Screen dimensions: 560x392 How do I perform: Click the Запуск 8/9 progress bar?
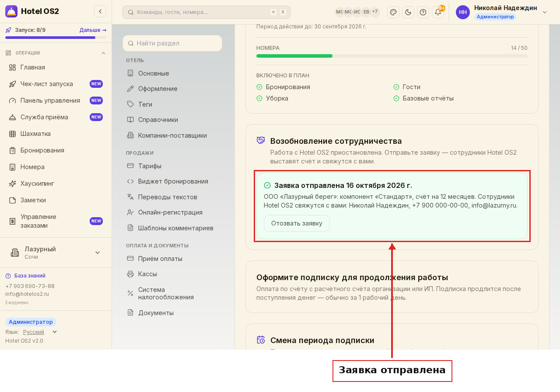coord(56,38)
